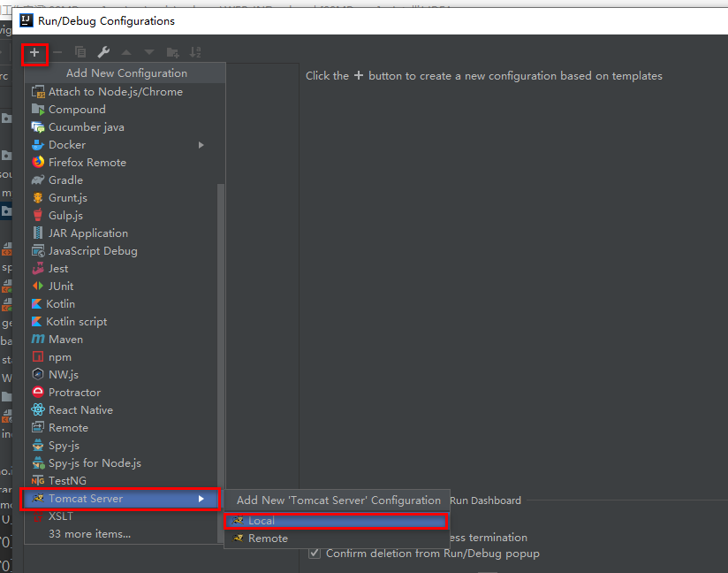The width and height of the screenshot is (728, 573).
Task: Select JAR Application configuration
Action: pos(122,233)
